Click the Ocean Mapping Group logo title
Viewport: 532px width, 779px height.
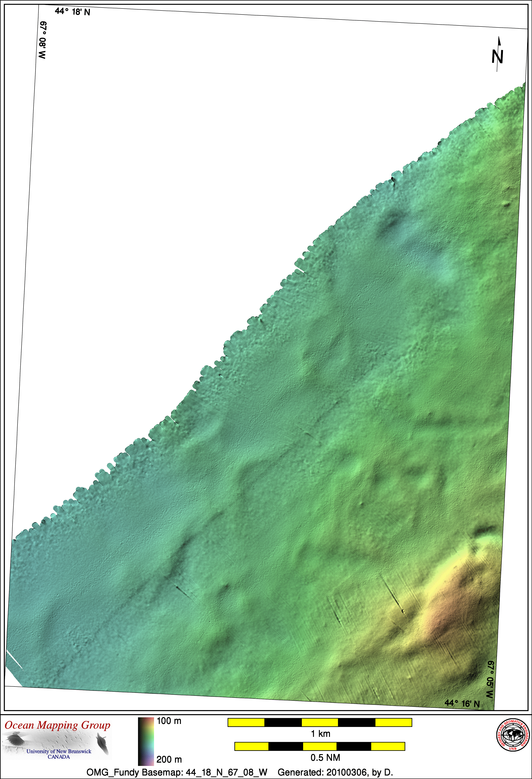pos(57,725)
